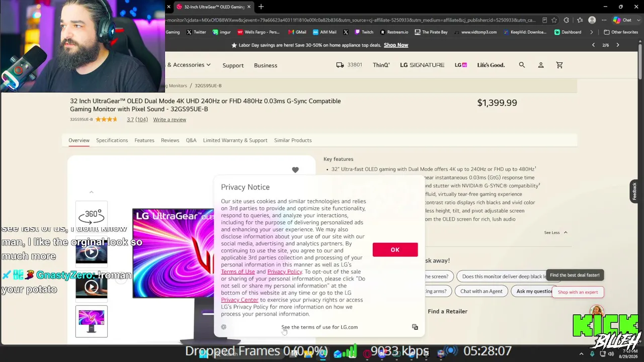Open the Business navigation menu
The width and height of the screenshot is (644, 362).
pos(266,65)
